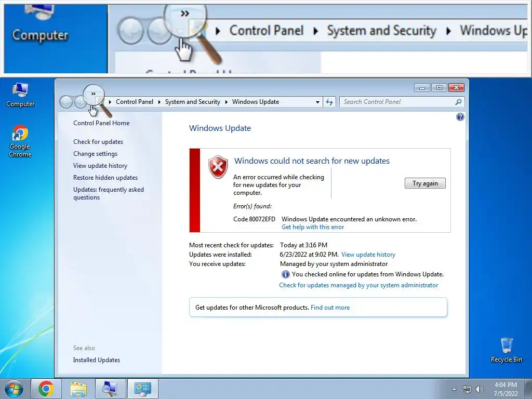Click Get help with this error
Image resolution: width=532 pixels, height=399 pixels.
click(x=312, y=227)
